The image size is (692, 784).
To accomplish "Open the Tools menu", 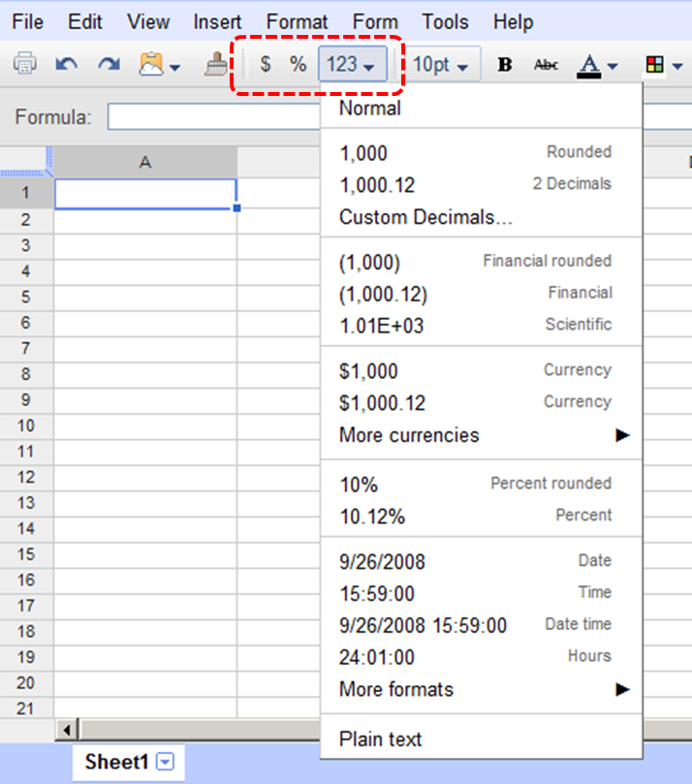I will click(x=446, y=22).
